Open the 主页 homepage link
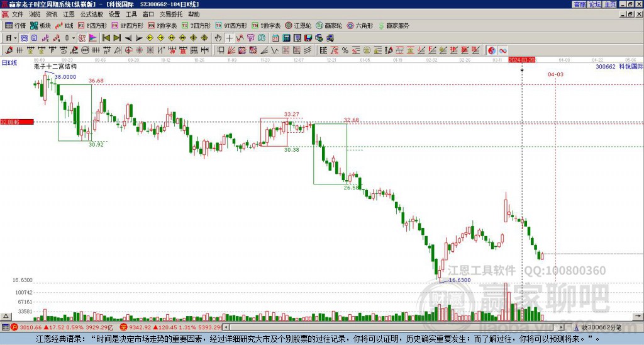Viewport: 644px width, 345px height. (x=610, y=4)
